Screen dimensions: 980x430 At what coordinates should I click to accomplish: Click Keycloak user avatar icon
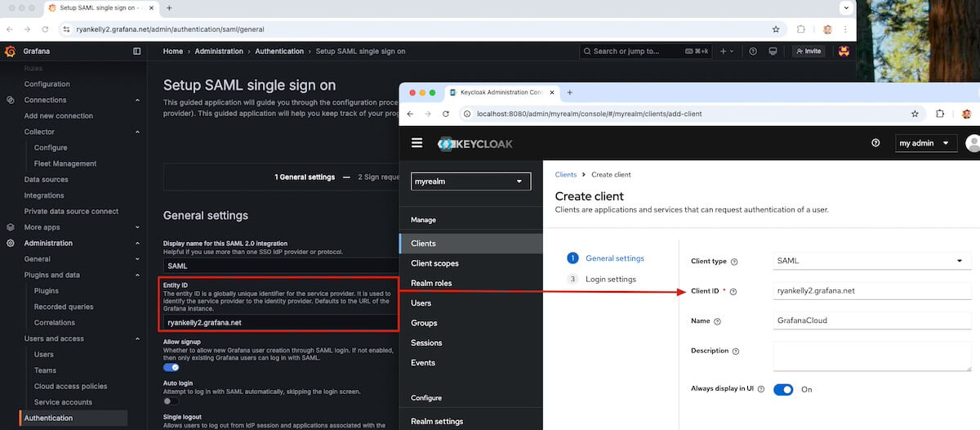point(973,143)
